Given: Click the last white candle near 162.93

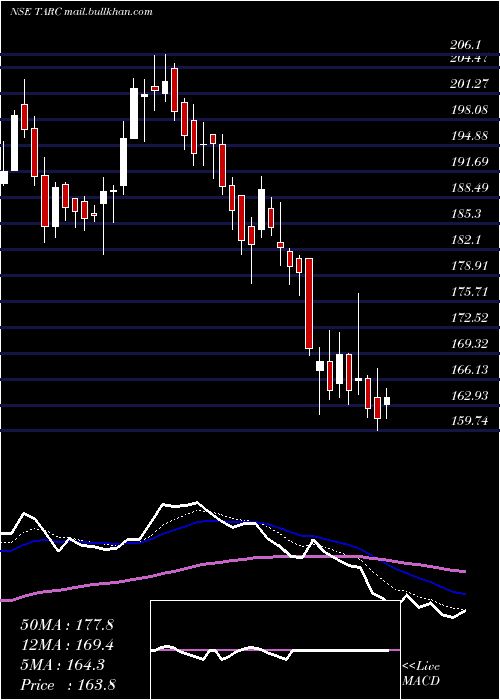Looking at the screenshot, I should (x=387, y=401).
